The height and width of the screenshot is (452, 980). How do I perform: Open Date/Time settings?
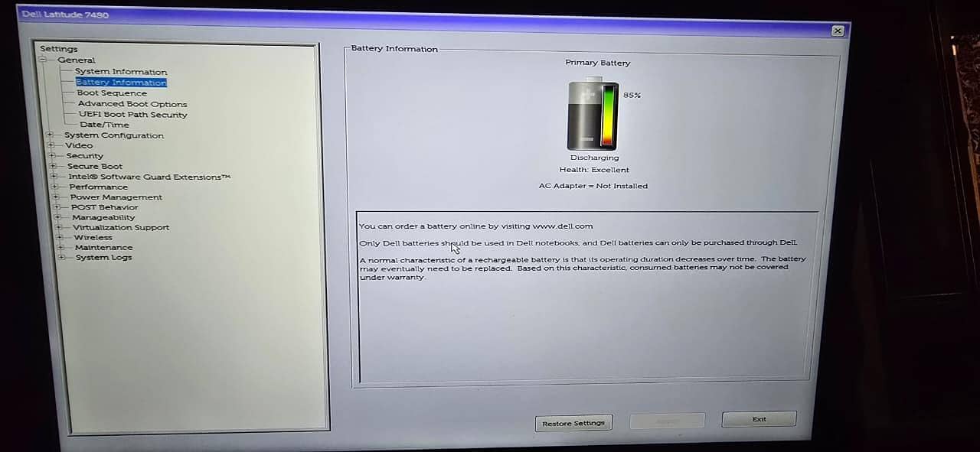(x=104, y=125)
